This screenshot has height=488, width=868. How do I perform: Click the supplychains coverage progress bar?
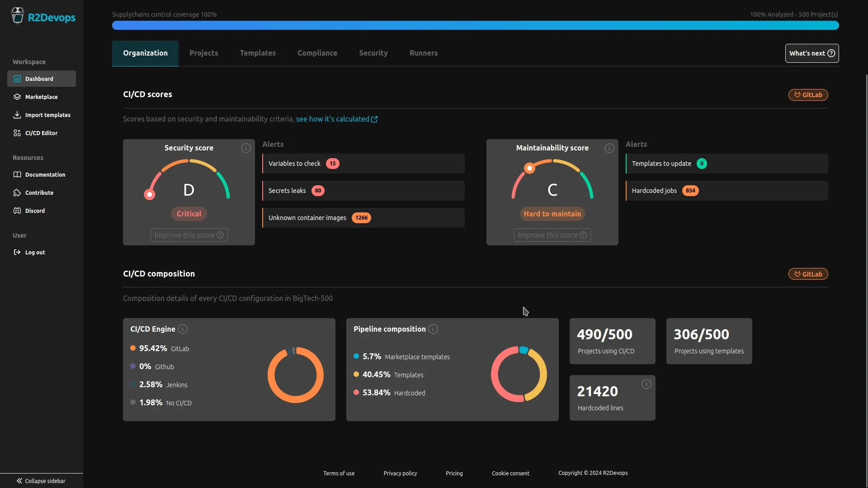(475, 25)
